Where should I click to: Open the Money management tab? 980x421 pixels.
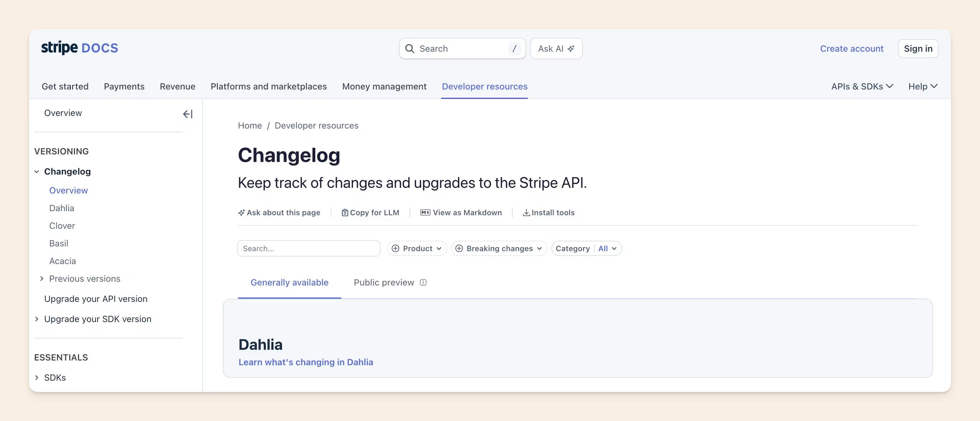[x=384, y=86]
